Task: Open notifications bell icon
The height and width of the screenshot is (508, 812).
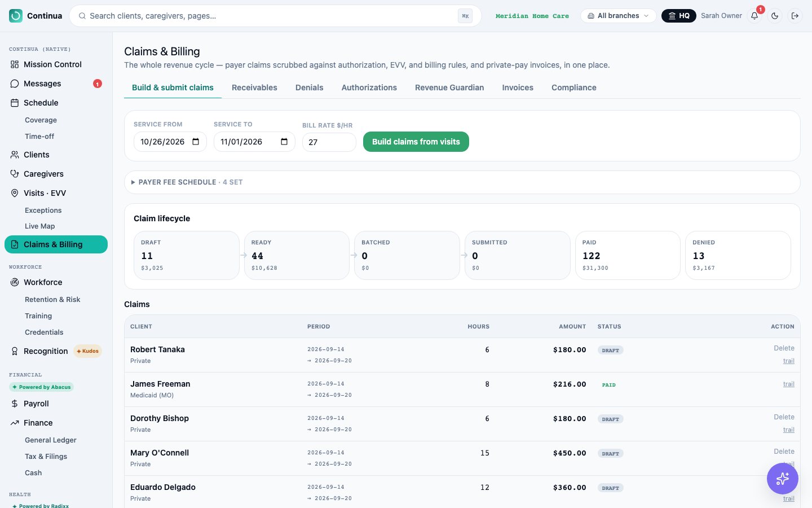Action: pyautogui.click(x=754, y=16)
